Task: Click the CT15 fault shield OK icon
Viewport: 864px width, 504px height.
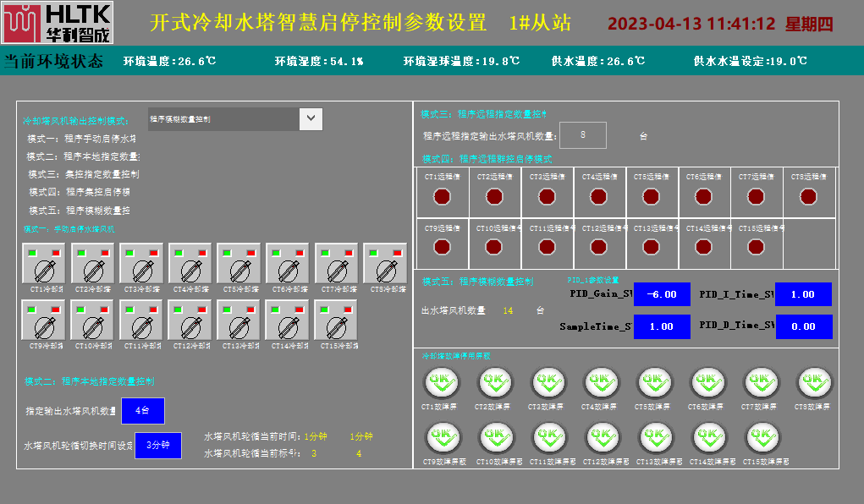Action: point(763,439)
